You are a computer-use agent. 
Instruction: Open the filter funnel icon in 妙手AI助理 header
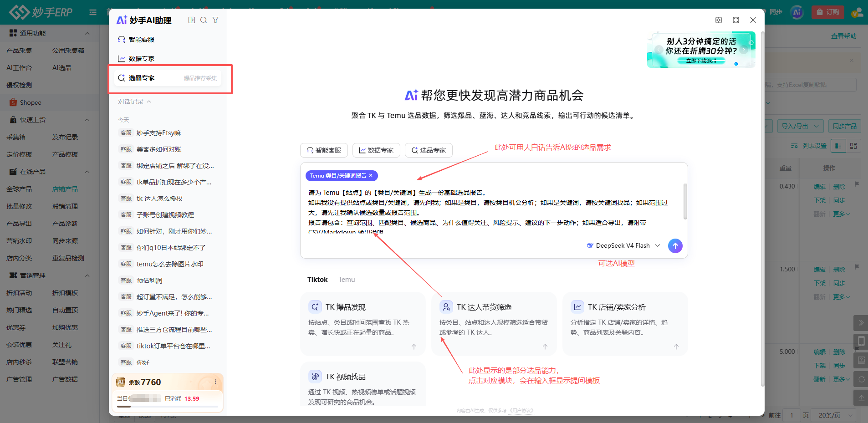(x=215, y=20)
